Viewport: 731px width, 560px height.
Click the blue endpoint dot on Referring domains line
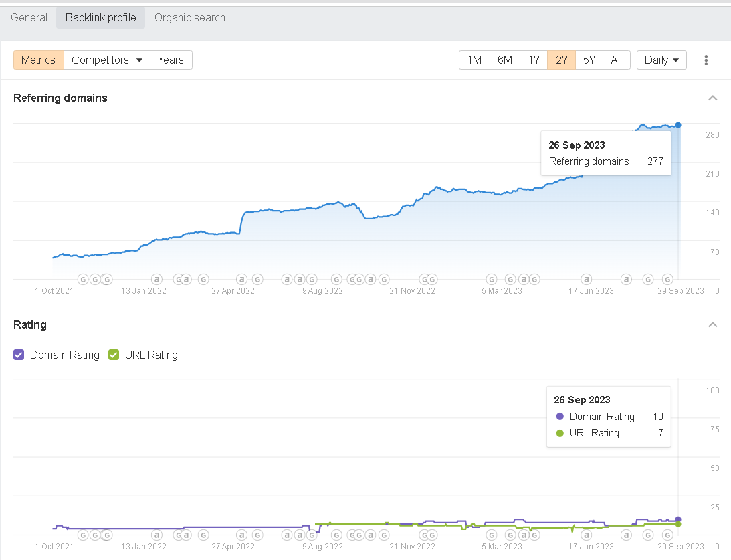[x=678, y=125]
